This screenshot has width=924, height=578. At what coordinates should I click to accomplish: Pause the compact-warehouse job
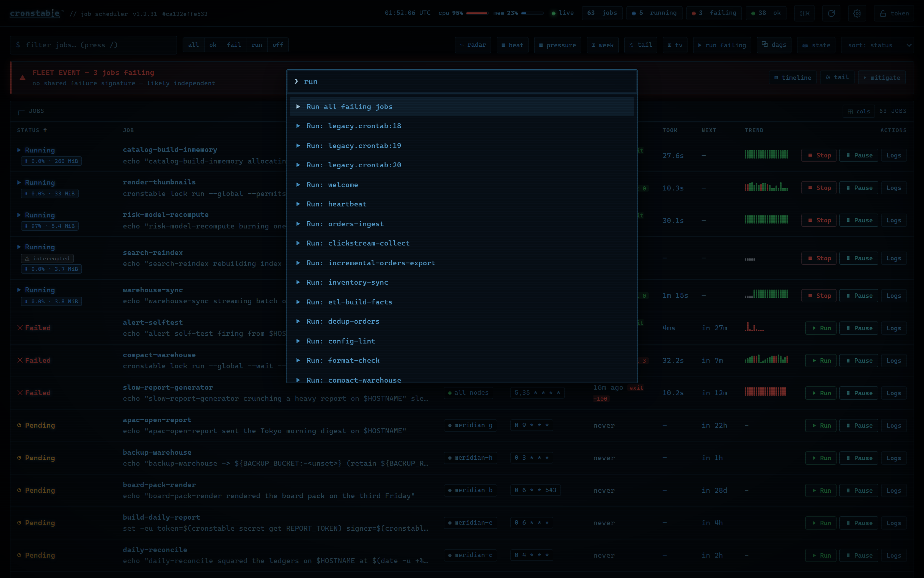859,361
